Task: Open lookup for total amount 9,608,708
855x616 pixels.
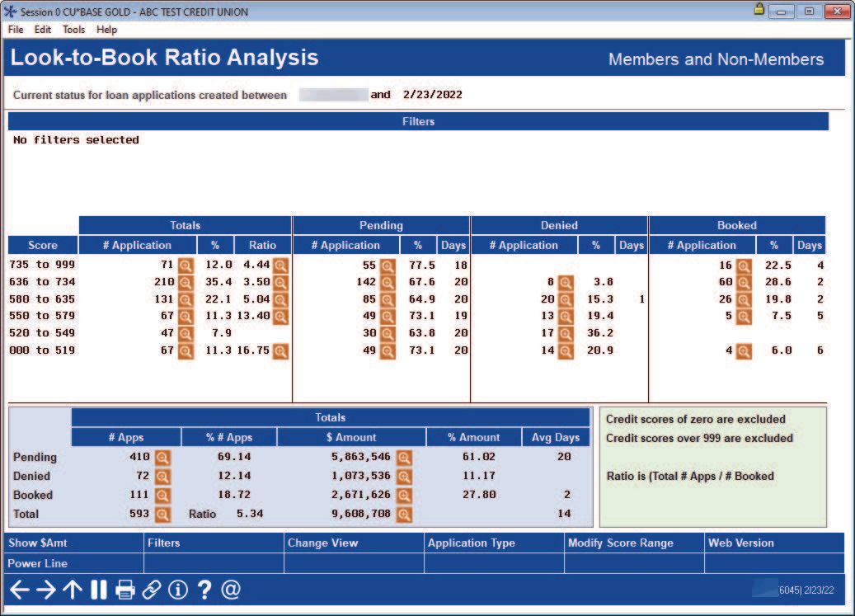Action: pyautogui.click(x=404, y=514)
